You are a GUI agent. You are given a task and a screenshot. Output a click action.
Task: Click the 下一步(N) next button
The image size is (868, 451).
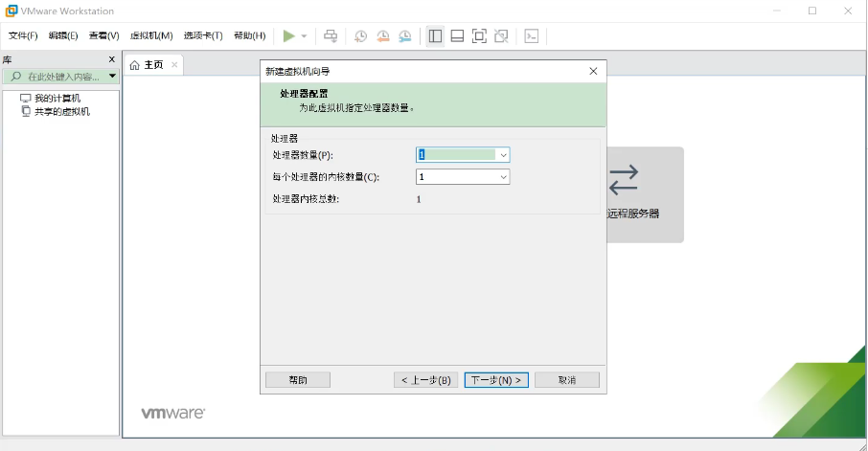[x=496, y=379]
